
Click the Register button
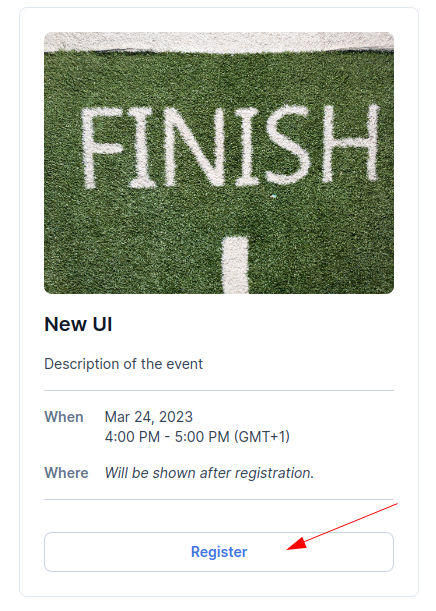219,552
